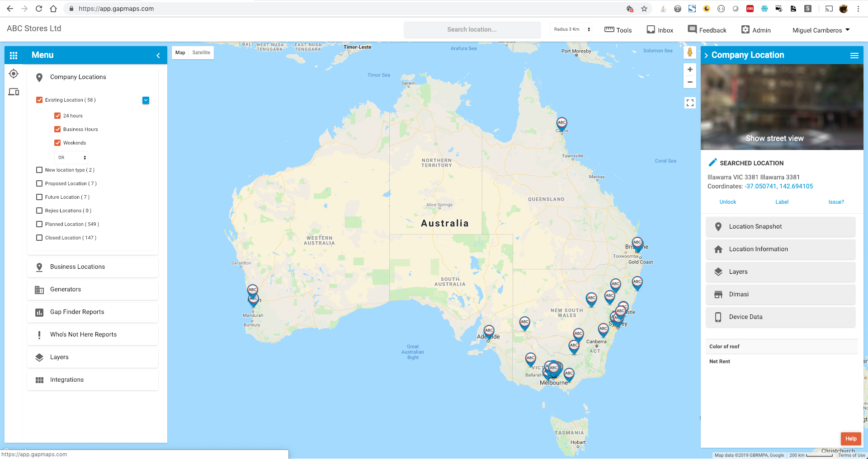Collapse the Company Location panel chevron

[706, 56]
